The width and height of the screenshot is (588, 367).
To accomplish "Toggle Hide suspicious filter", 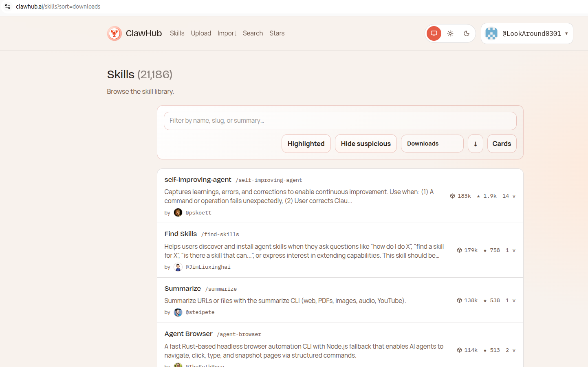I will tap(366, 144).
